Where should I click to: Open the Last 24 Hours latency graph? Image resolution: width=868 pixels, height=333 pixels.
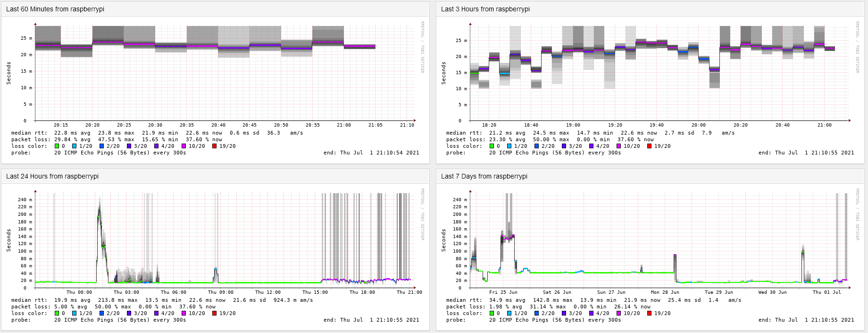224,241
